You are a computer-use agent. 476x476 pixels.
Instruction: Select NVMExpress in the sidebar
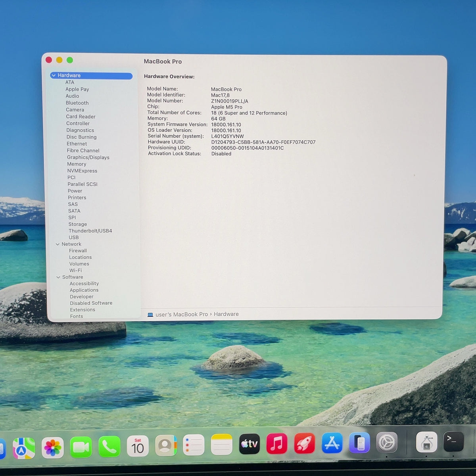(x=82, y=171)
